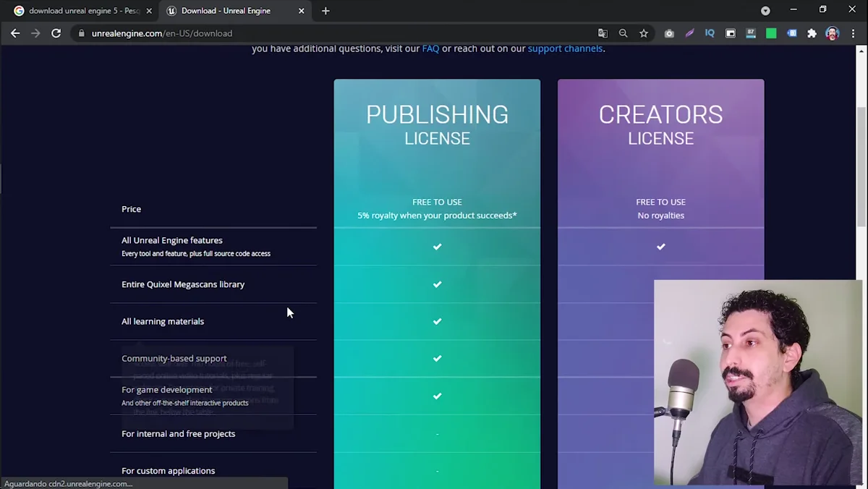868x489 pixels.
Task: Close the Google search tab
Action: pyautogui.click(x=149, y=11)
